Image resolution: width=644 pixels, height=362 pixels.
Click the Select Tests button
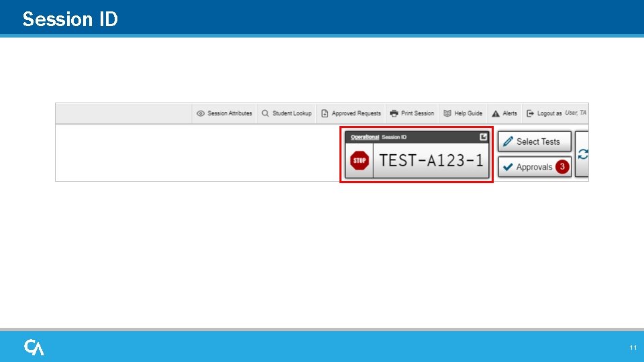tap(535, 141)
